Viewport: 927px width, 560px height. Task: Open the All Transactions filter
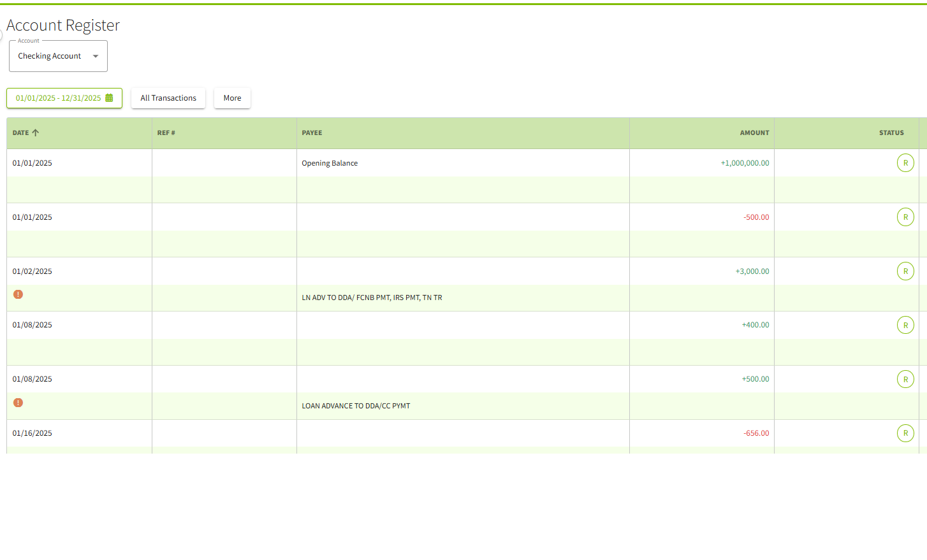[168, 98]
